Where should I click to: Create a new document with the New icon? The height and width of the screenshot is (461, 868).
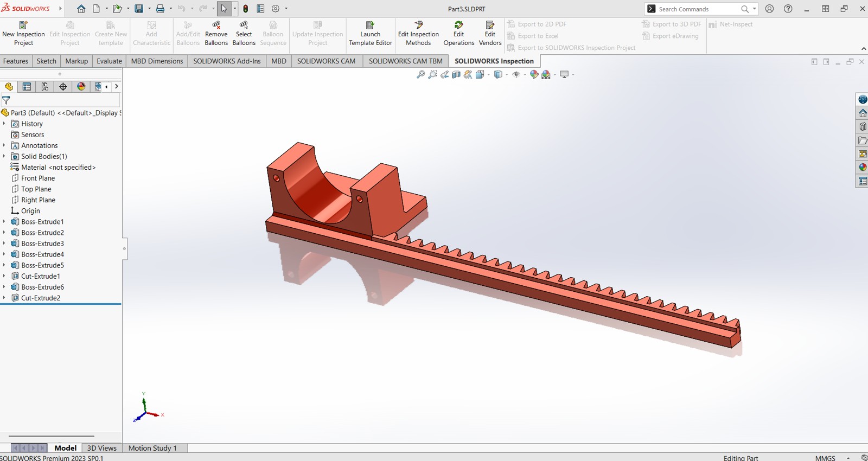point(97,9)
